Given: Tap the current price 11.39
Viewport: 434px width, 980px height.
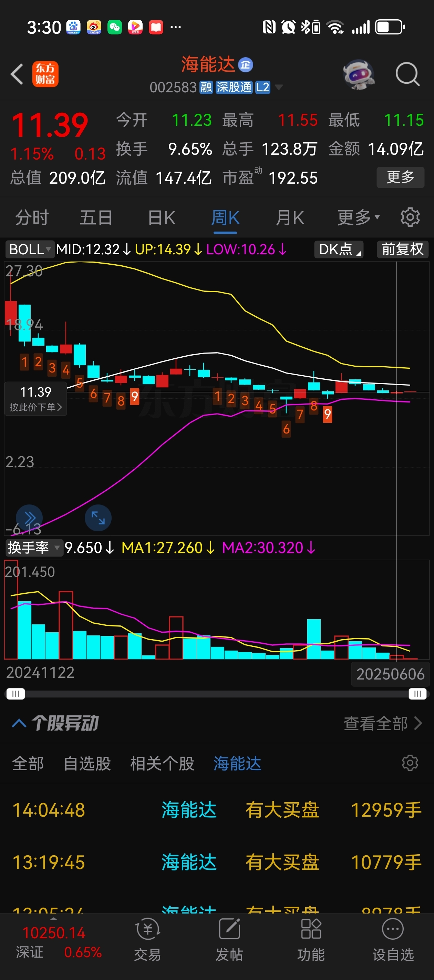Looking at the screenshot, I should (50, 125).
